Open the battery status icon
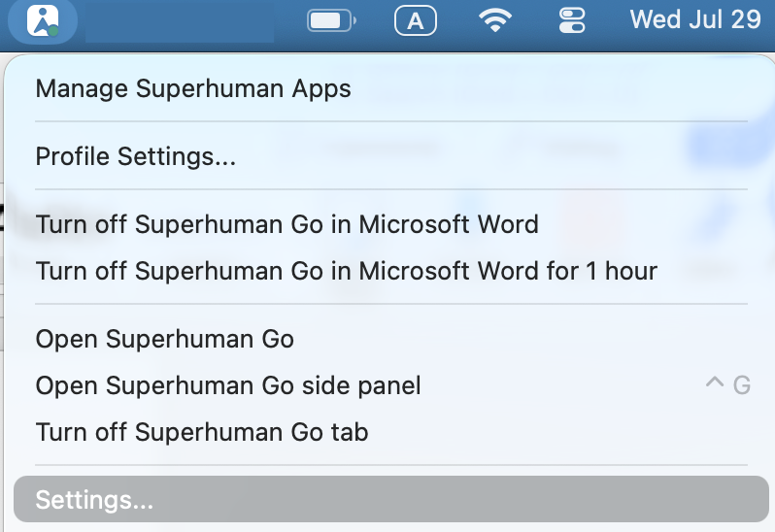Screen dimensions: 775x532 331,20
